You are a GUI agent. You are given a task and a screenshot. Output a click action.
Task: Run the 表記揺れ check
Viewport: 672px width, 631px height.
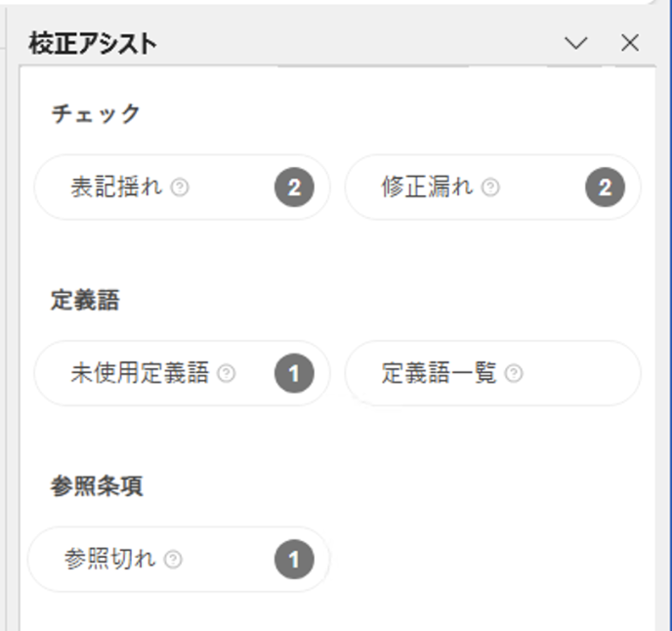(117, 188)
